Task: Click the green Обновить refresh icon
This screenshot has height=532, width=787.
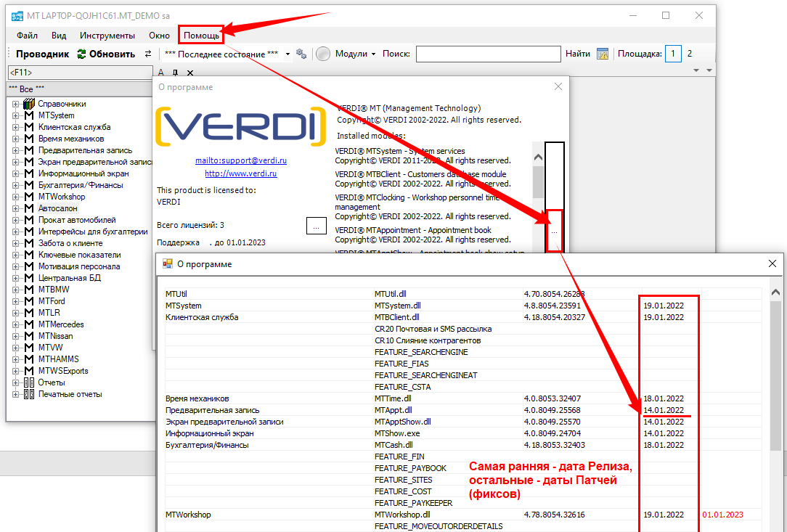Action: coord(81,54)
